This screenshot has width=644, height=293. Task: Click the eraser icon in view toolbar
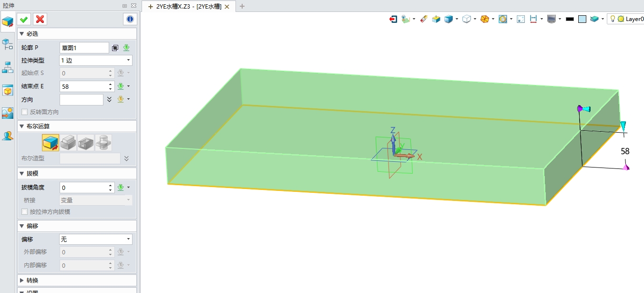pos(423,19)
